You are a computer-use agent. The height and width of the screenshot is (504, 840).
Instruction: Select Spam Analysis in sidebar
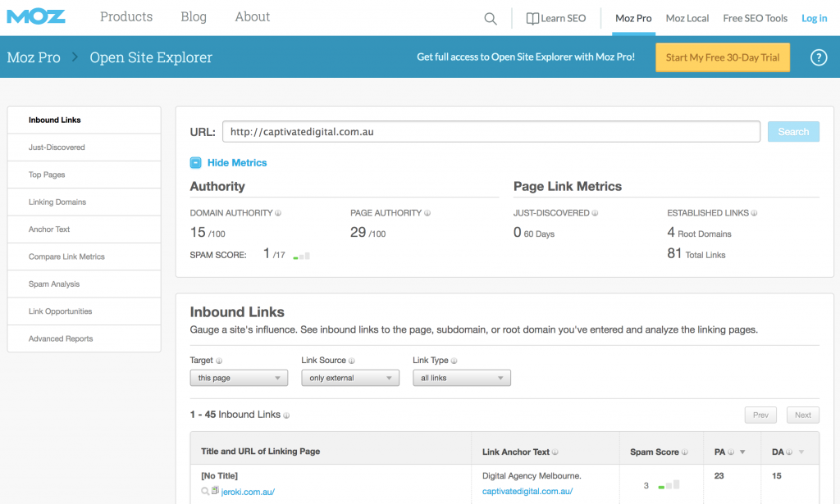pos(84,284)
